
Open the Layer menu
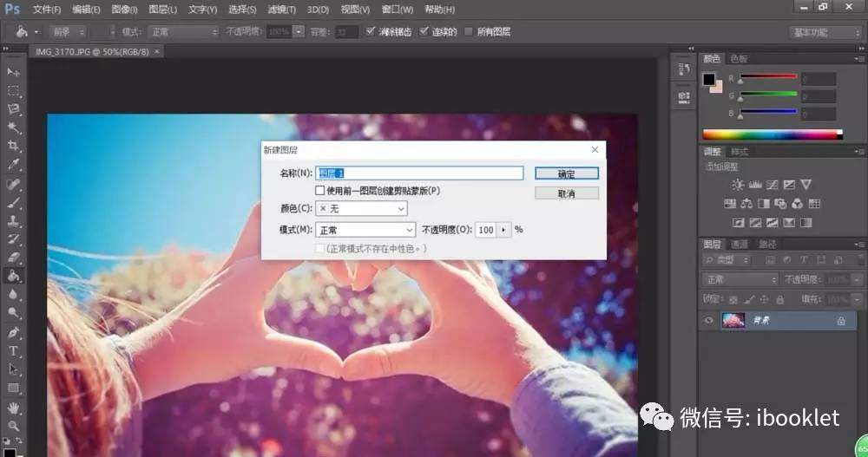click(163, 10)
